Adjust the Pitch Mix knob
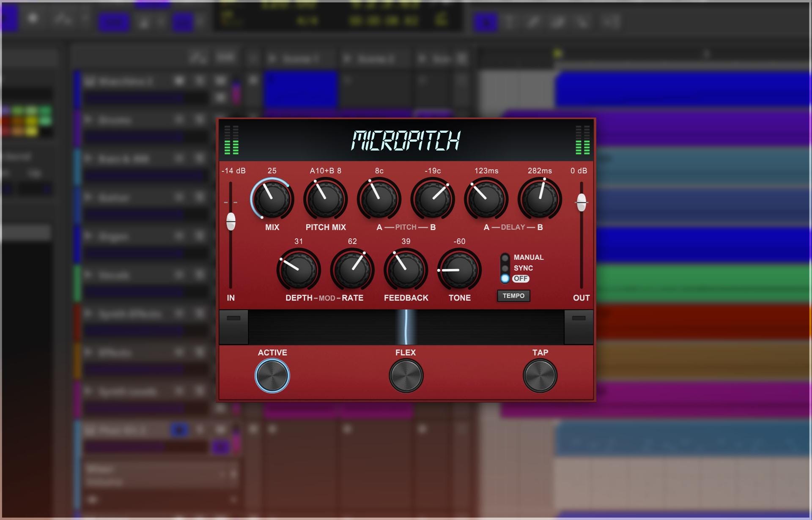Image resolution: width=812 pixels, height=520 pixels. pyautogui.click(x=326, y=199)
